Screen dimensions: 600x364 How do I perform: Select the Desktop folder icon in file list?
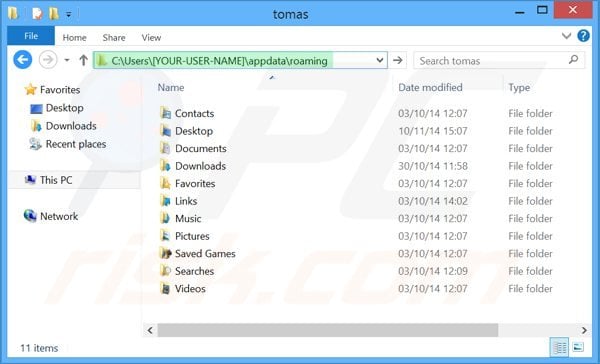(165, 131)
